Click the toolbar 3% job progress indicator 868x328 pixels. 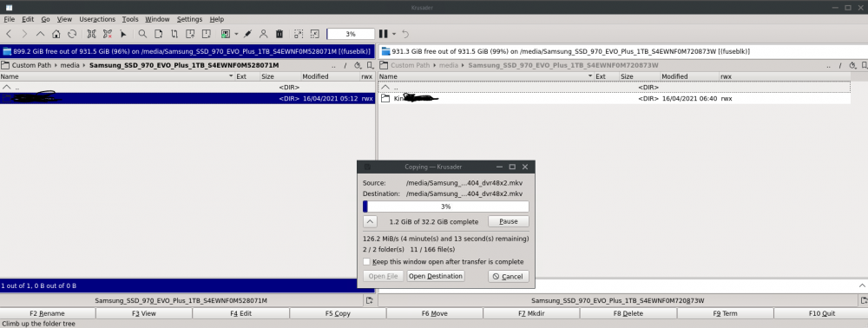coord(351,34)
